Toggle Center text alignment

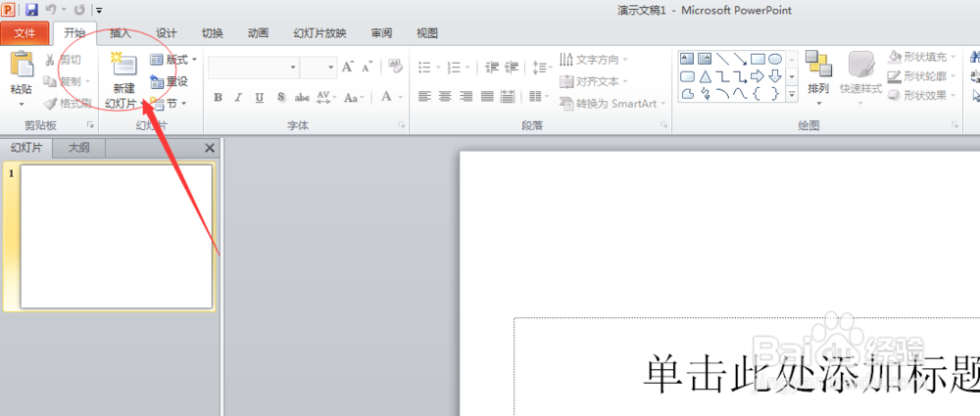pos(445,96)
